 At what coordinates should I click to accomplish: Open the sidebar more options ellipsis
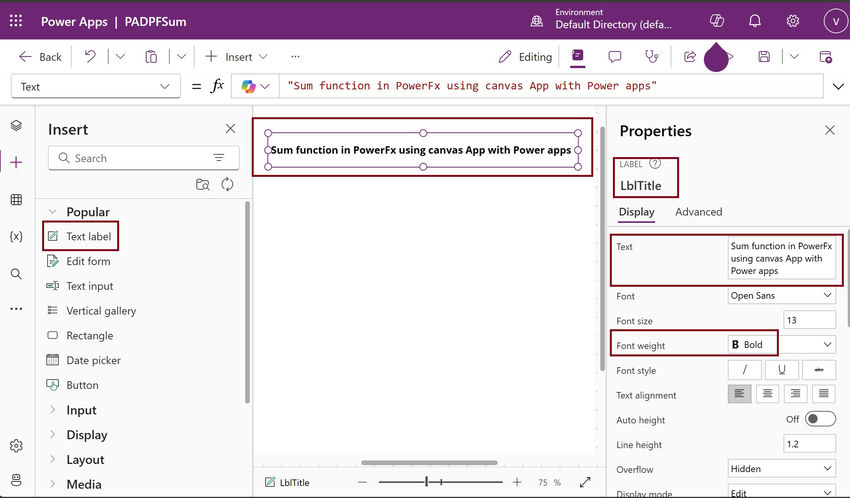[16, 309]
